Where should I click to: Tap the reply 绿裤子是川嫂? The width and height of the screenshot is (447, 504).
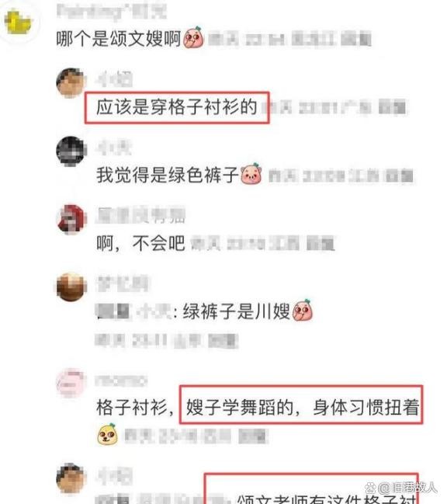pos(237,311)
